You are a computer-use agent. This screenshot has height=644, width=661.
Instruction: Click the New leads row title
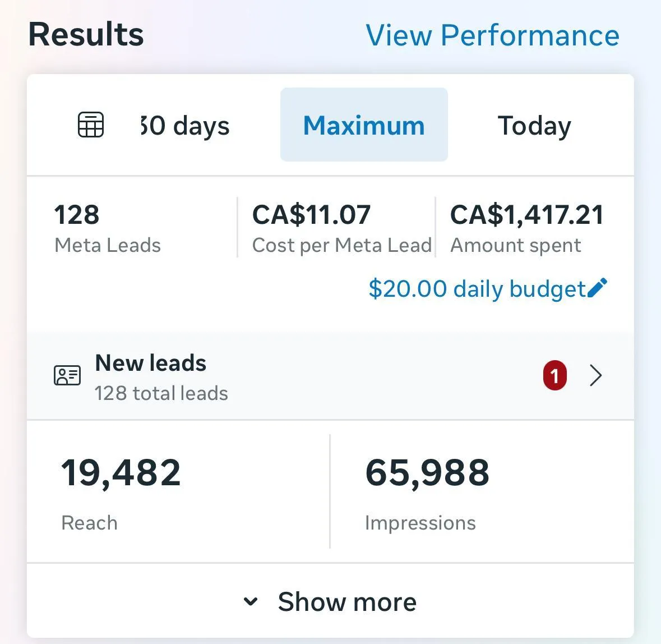tap(151, 363)
